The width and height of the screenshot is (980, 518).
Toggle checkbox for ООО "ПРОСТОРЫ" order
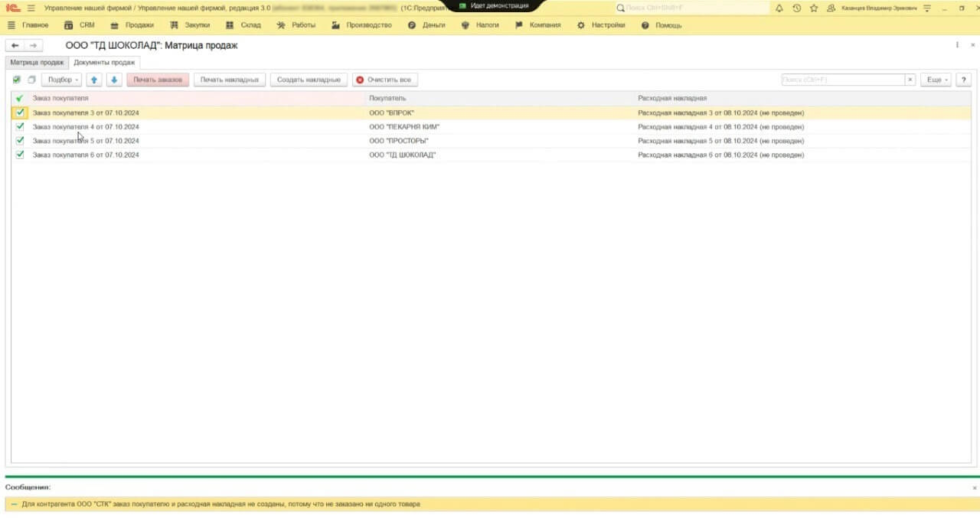tap(20, 141)
